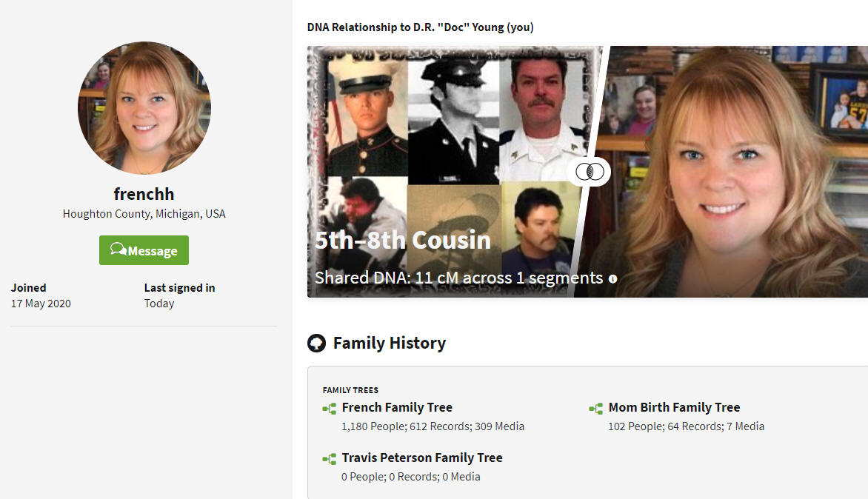Click the info icon beside shared DNA segments
Image resolution: width=868 pixels, height=499 pixels.
612,279
